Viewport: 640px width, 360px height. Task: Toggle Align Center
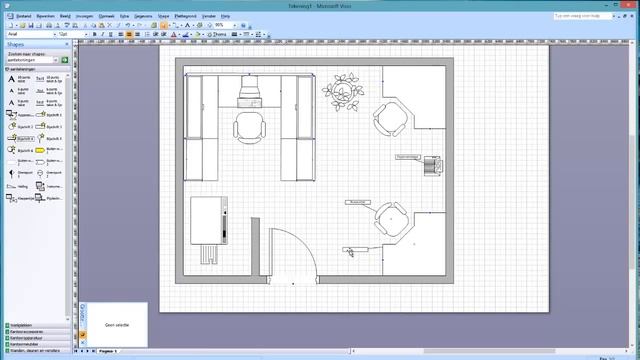pos(129,34)
